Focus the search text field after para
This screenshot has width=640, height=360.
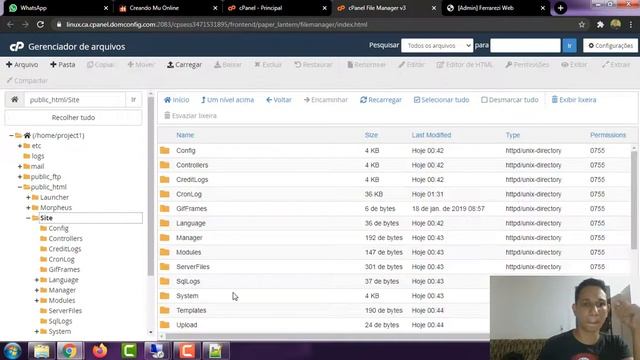(525, 46)
